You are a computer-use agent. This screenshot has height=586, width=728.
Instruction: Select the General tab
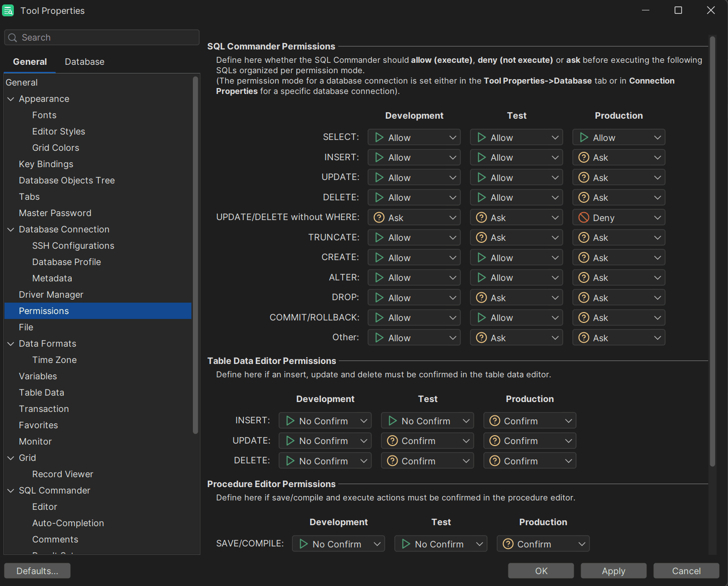pos(30,61)
